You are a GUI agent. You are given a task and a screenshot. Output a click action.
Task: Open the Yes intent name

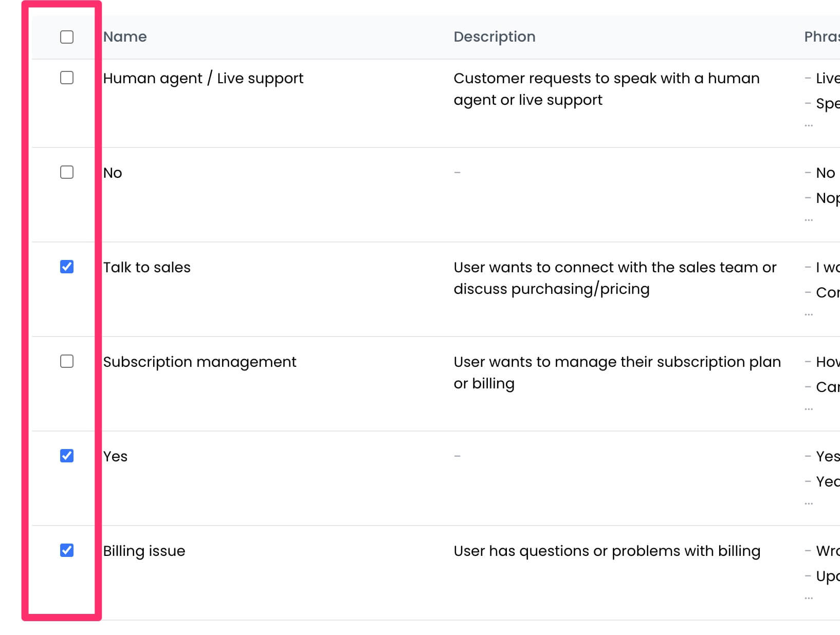point(115,456)
